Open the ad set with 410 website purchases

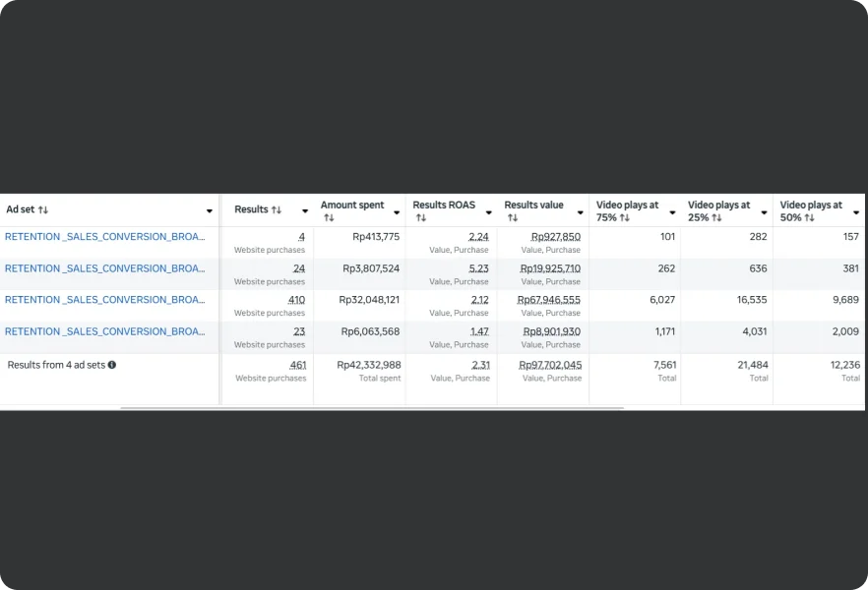point(104,300)
